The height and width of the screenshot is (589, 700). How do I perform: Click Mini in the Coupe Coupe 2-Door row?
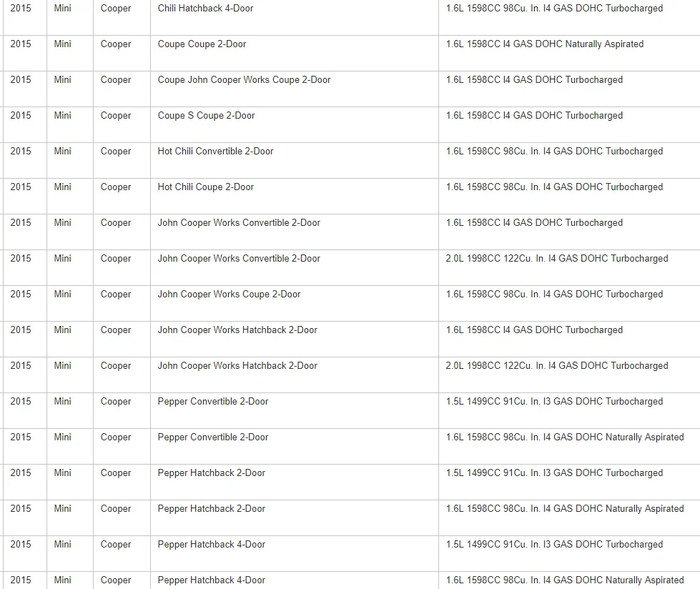(x=62, y=44)
